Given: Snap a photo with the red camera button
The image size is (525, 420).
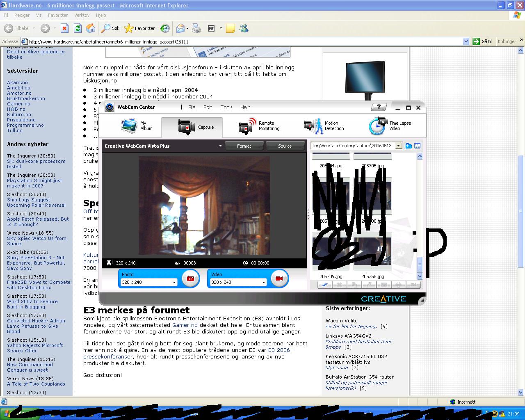Looking at the screenshot, I should point(190,278).
